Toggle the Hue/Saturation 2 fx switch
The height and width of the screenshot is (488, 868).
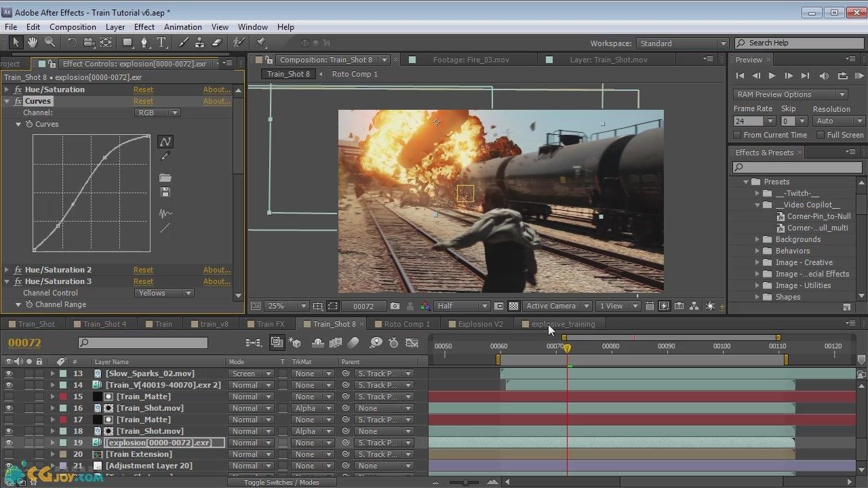18,270
